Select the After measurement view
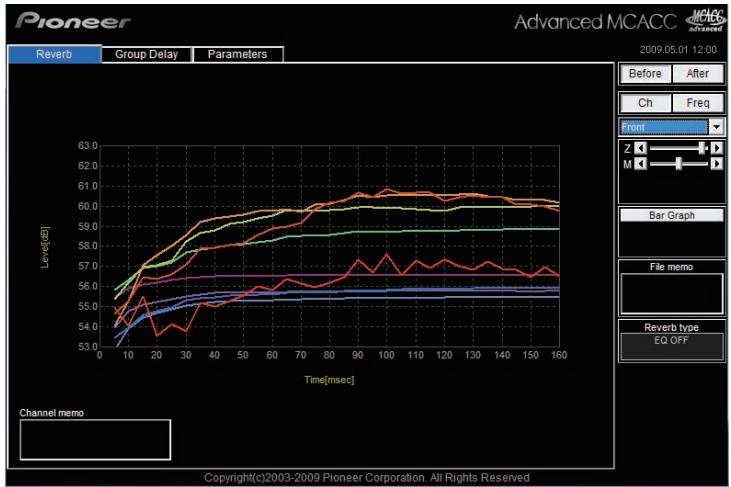The image size is (731, 487). point(698,74)
